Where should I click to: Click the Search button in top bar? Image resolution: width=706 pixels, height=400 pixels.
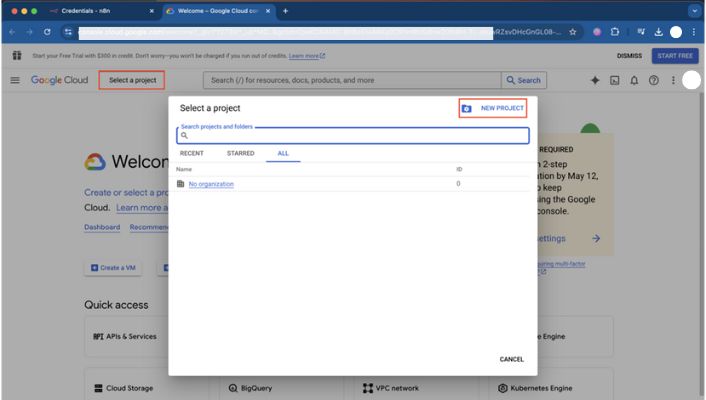click(524, 80)
